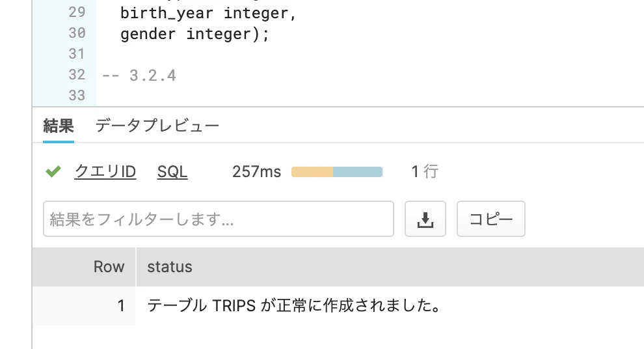Focus the 結果をフィルターします filter field
This screenshot has height=349, width=644.
pos(219,219)
